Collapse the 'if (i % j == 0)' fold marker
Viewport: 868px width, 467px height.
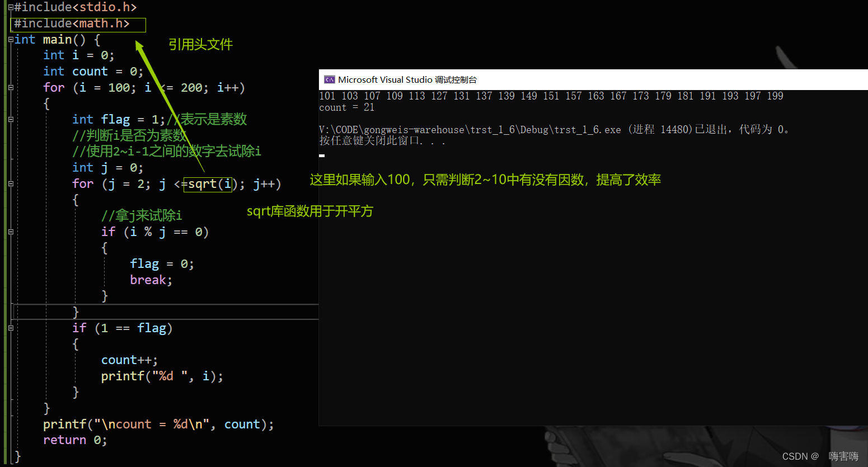click(11, 232)
